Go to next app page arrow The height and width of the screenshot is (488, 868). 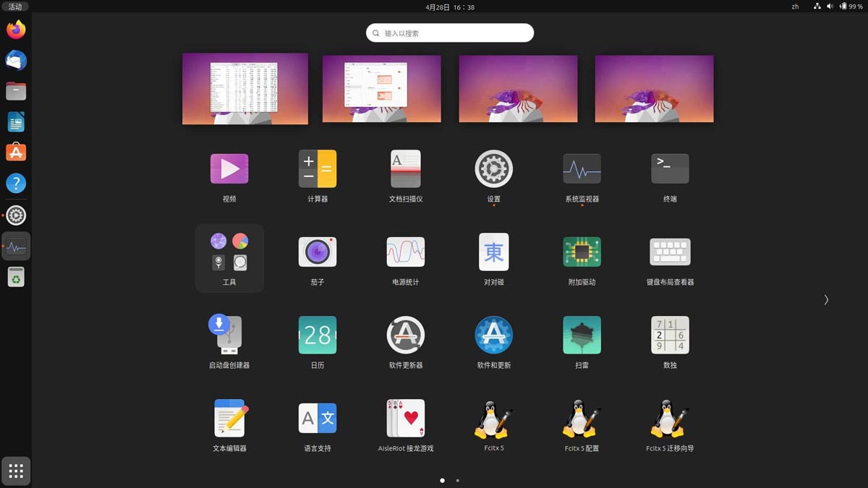pyautogui.click(x=826, y=300)
